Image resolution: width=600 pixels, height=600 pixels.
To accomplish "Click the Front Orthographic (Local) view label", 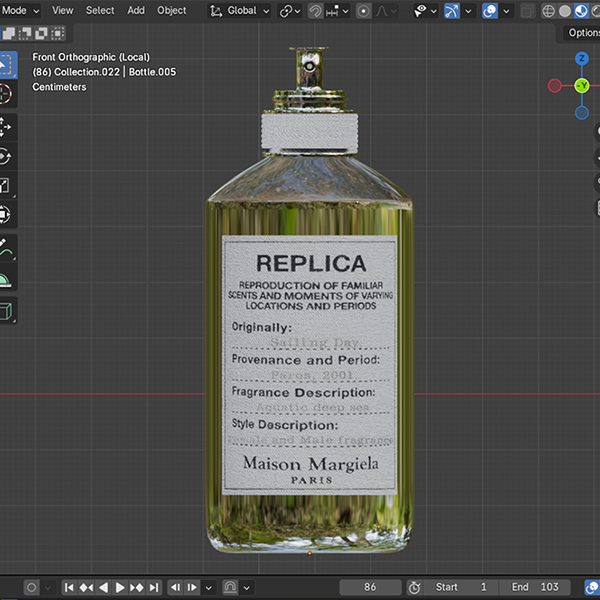I will tap(91, 57).
